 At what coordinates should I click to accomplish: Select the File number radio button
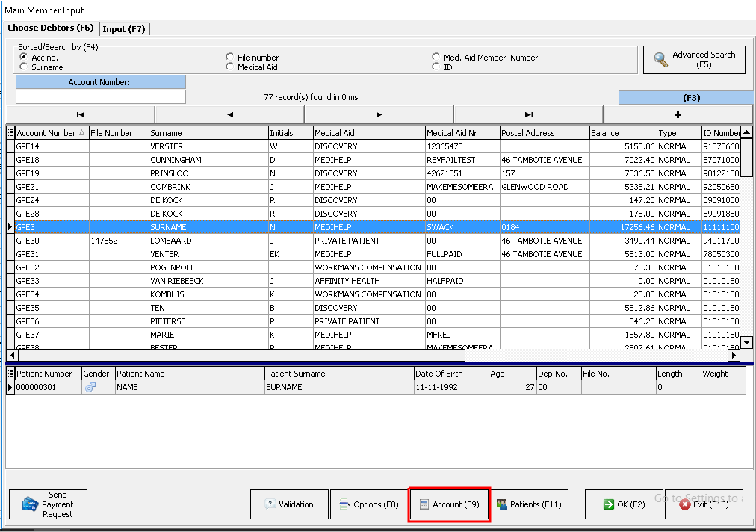(230, 58)
